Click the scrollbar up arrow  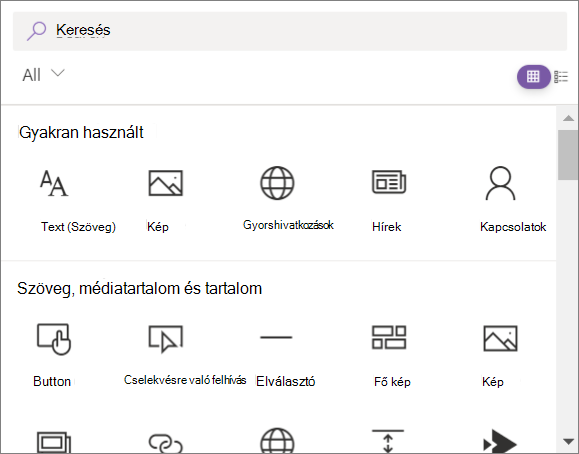(568, 118)
